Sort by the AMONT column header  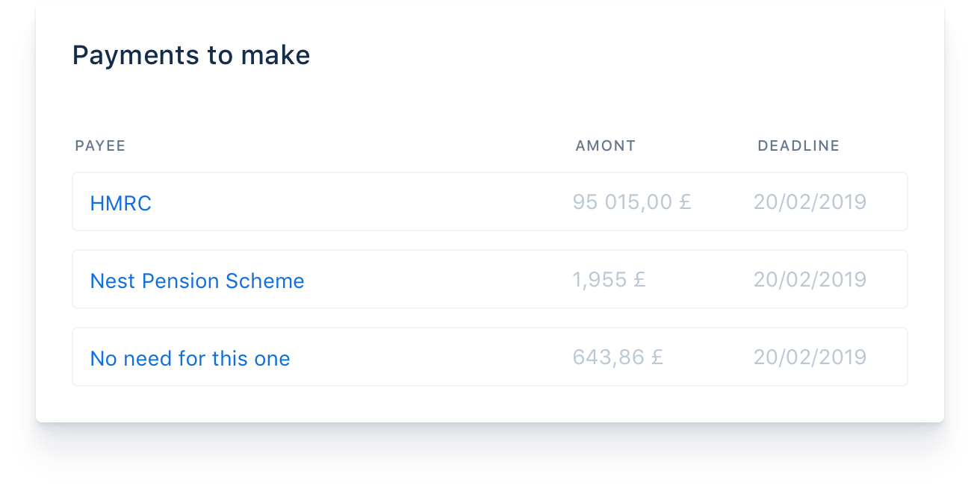click(x=605, y=146)
